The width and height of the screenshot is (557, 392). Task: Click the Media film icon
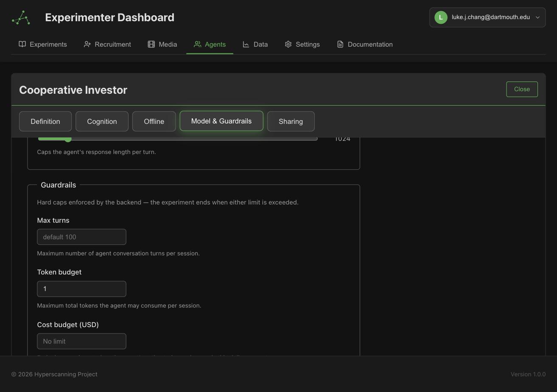(x=151, y=44)
